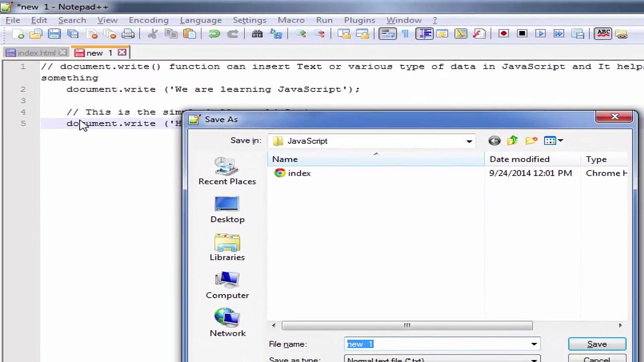Open the Plugins menu
Image resolution: width=644 pixels, height=362 pixels.
click(x=359, y=20)
